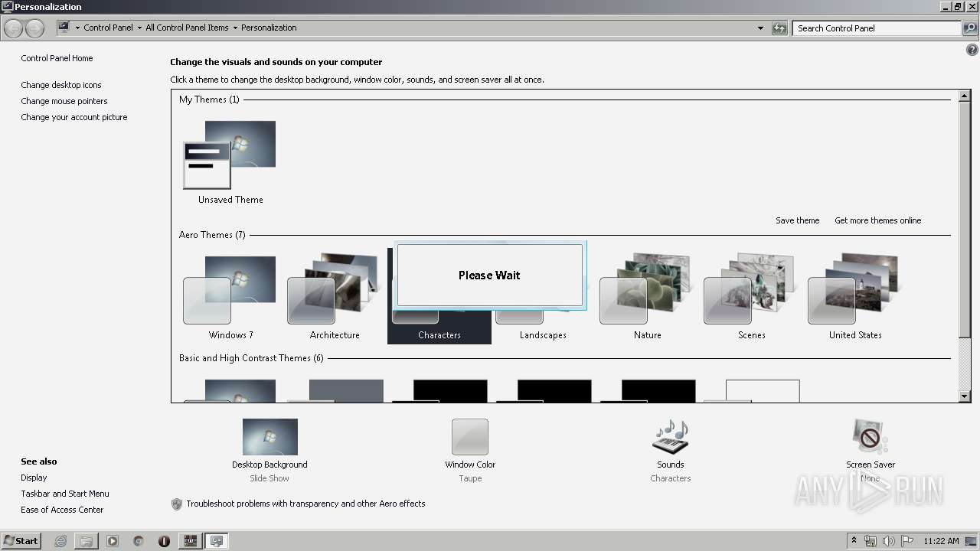Click the system clock 11:22 AM

coord(941,541)
